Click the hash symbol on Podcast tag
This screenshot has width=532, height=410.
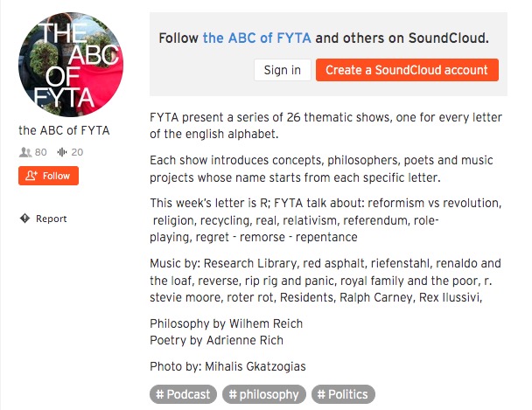tap(160, 394)
